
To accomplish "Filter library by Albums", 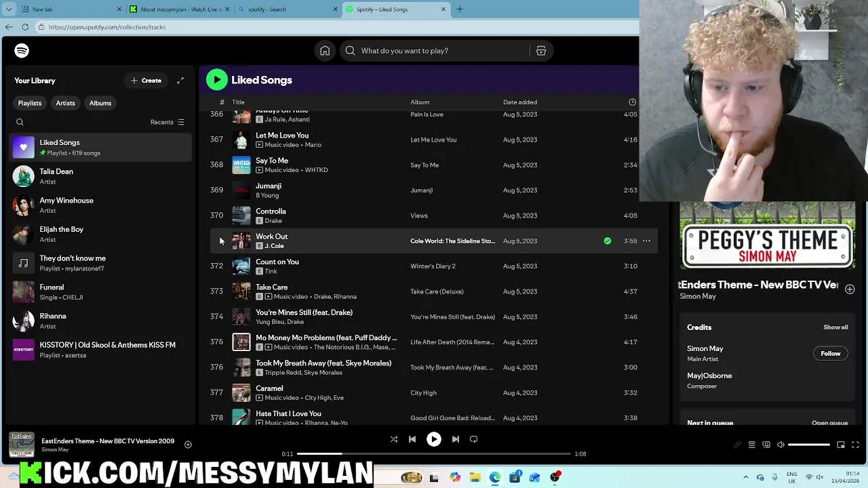I will (x=100, y=103).
